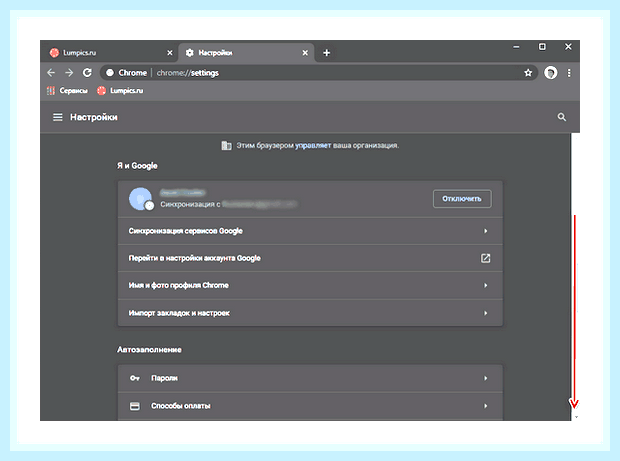Click the open-in-new-window icon for Google account settings
This screenshot has width=620, height=461.
(x=485, y=258)
